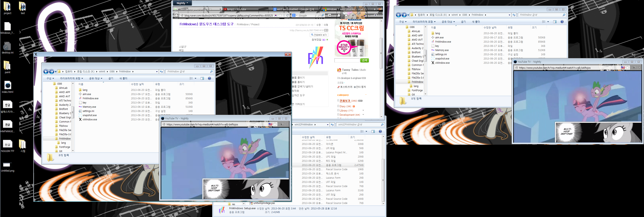Toggle bookmark star in right YouTube TV window
644x217 pixels.
tap(627, 68)
